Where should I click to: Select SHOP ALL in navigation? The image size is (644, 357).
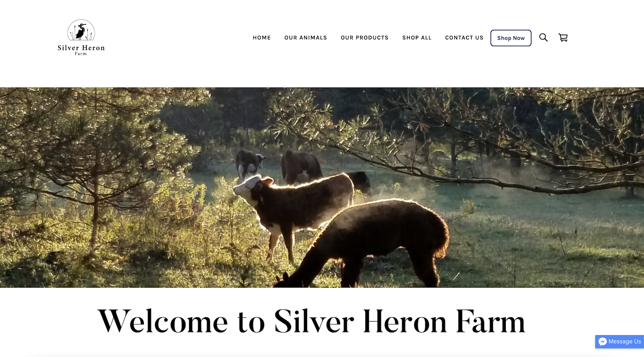[x=417, y=38]
